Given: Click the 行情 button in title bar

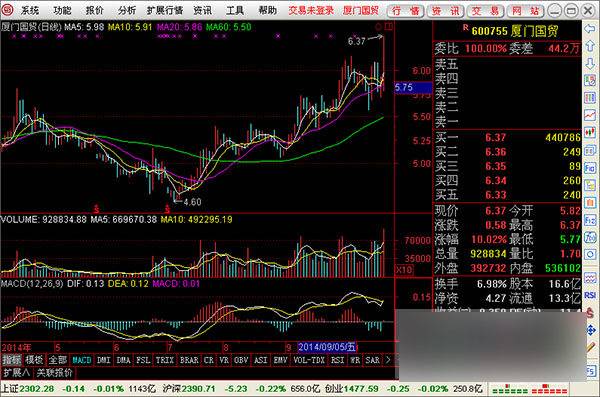Looking at the screenshot, I should tap(405, 11).
